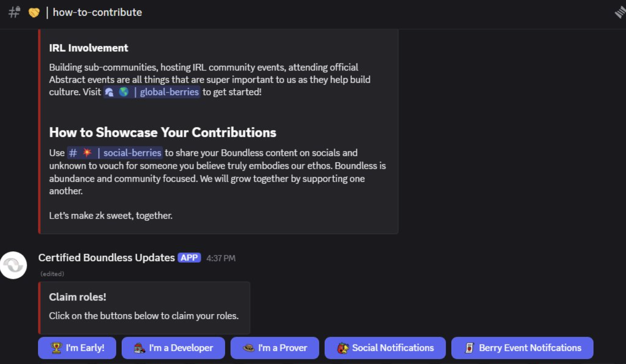The width and height of the screenshot is (626, 364).
Task: Click the Certified Boundless Updates username
Action: pos(107,258)
